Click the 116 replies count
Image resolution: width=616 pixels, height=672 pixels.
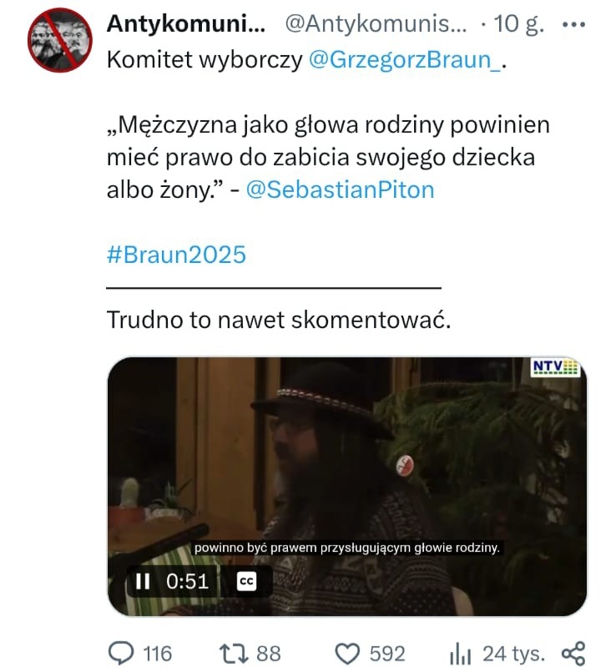157,654
